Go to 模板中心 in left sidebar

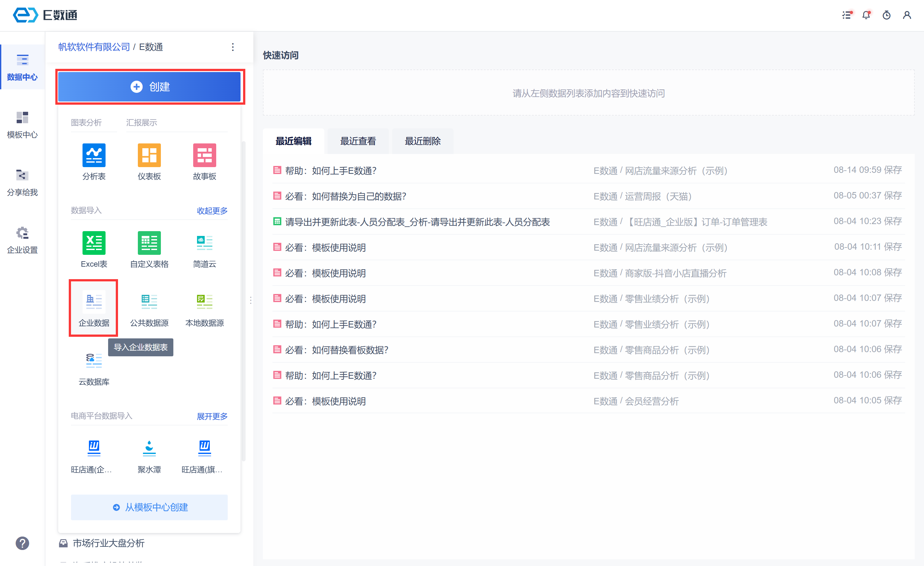point(22,125)
